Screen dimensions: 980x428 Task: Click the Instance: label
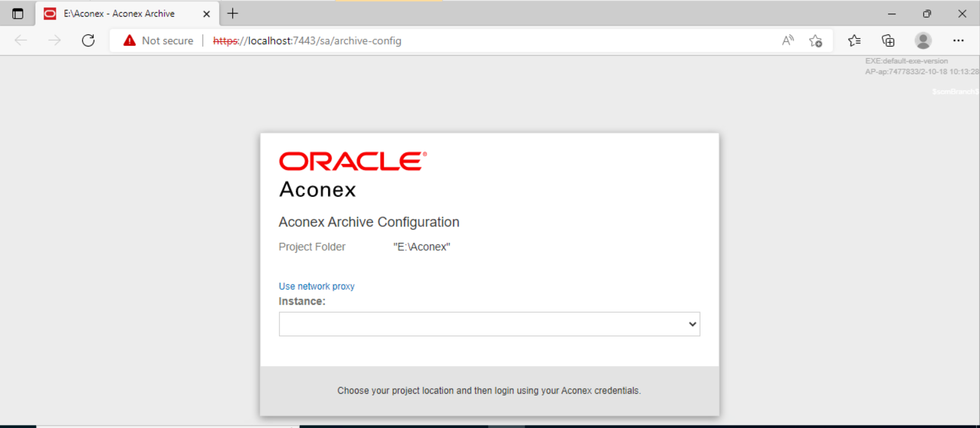pyautogui.click(x=302, y=301)
